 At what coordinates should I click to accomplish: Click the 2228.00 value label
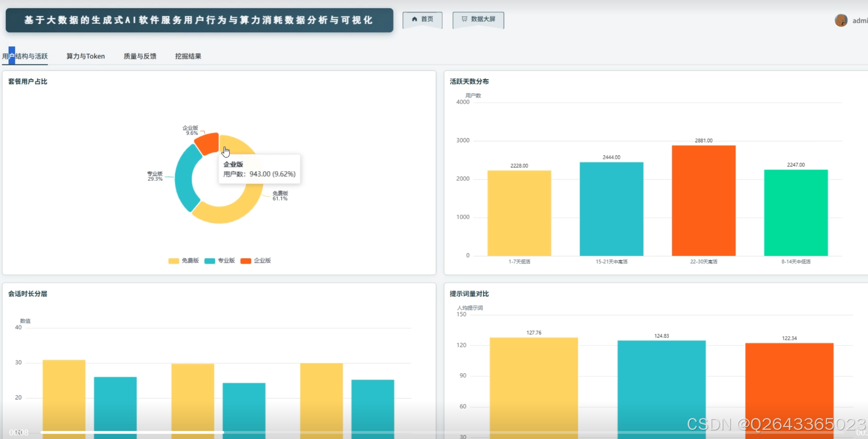pyautogui.click(x=519, y=166)
